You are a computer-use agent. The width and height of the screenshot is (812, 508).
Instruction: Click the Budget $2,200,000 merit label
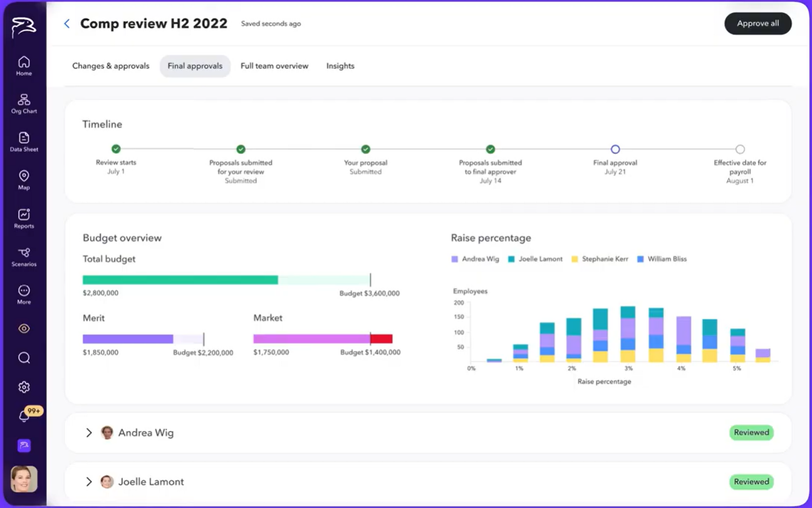(203, 353)
